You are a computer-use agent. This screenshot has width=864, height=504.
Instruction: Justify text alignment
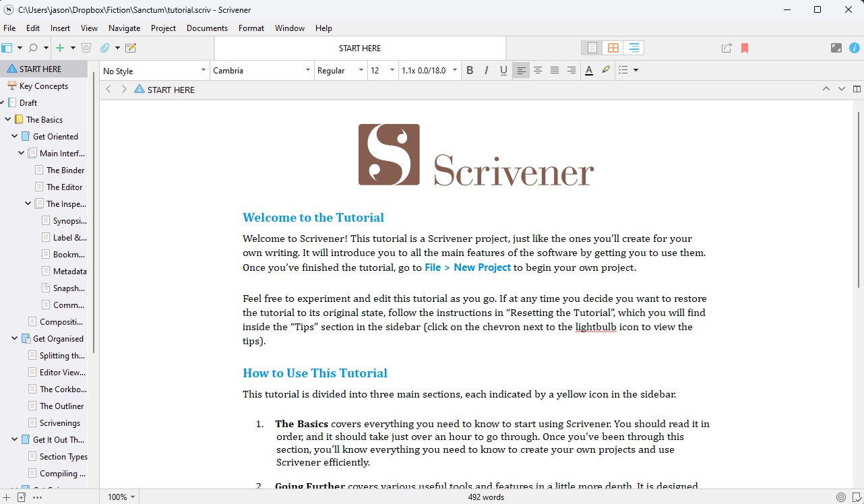coord(555,70)
